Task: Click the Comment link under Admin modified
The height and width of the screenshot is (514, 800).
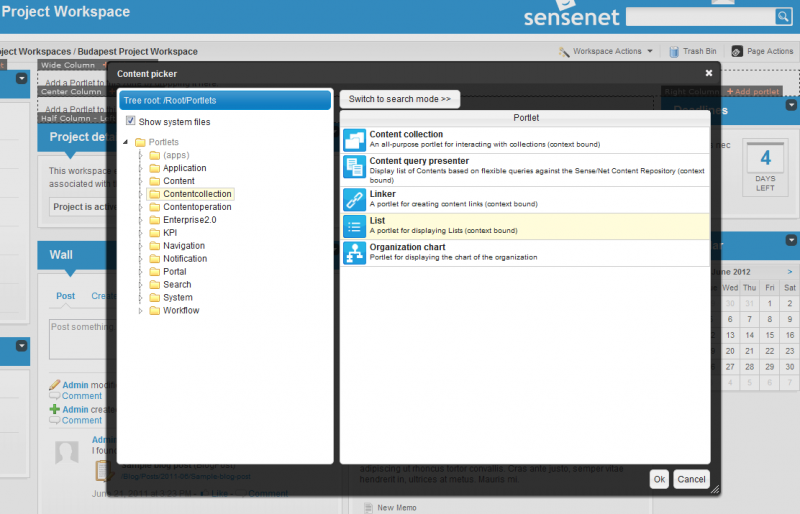Action: (82, 396)
